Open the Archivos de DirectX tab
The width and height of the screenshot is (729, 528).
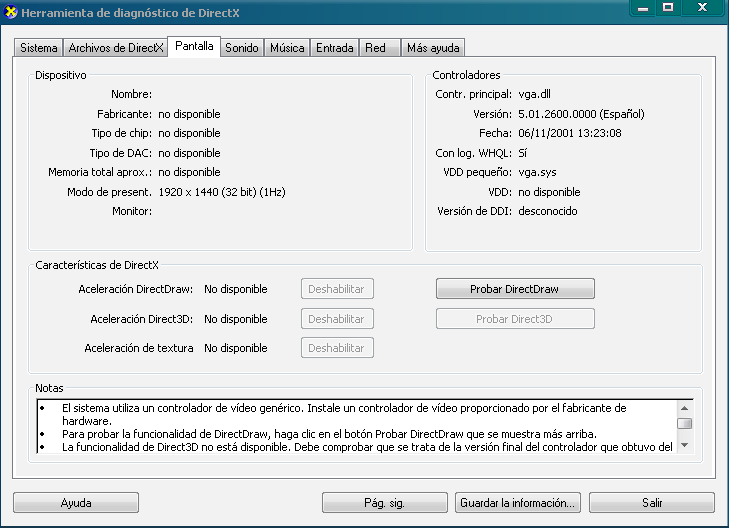(116, 48)
